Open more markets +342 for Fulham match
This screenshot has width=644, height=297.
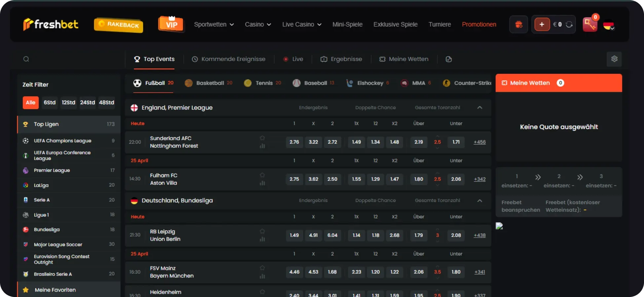[x=480, y=179]
